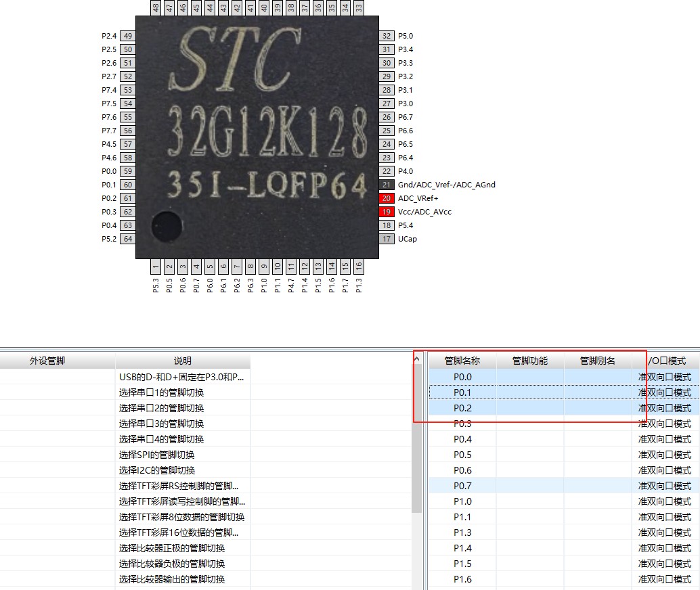Screen dimensions: 700x590
Task: Open the I/O mode cell in the P1.3 row
Action: (666, 532)
